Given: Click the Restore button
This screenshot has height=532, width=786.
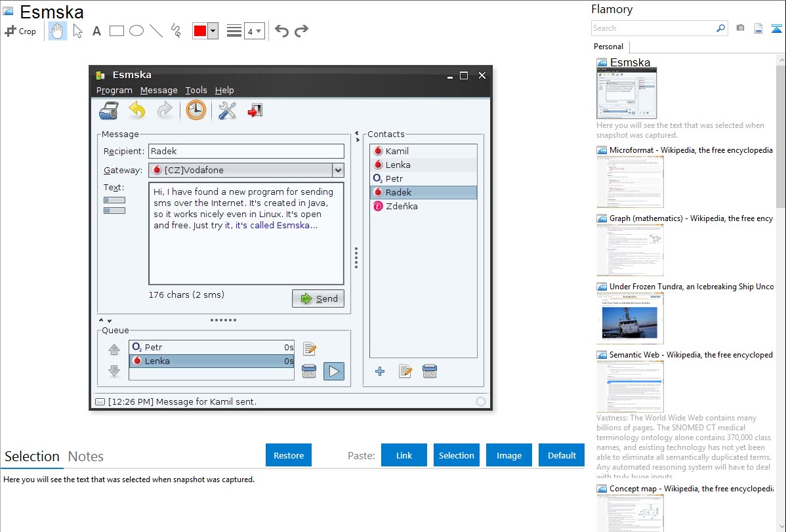Looking at the screenshot, I should (289, 455).
